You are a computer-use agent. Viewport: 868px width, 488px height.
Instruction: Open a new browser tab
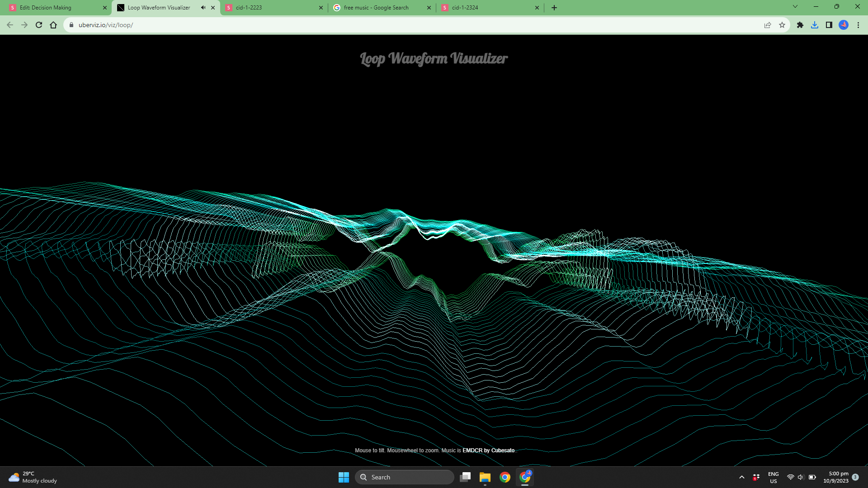554,8
